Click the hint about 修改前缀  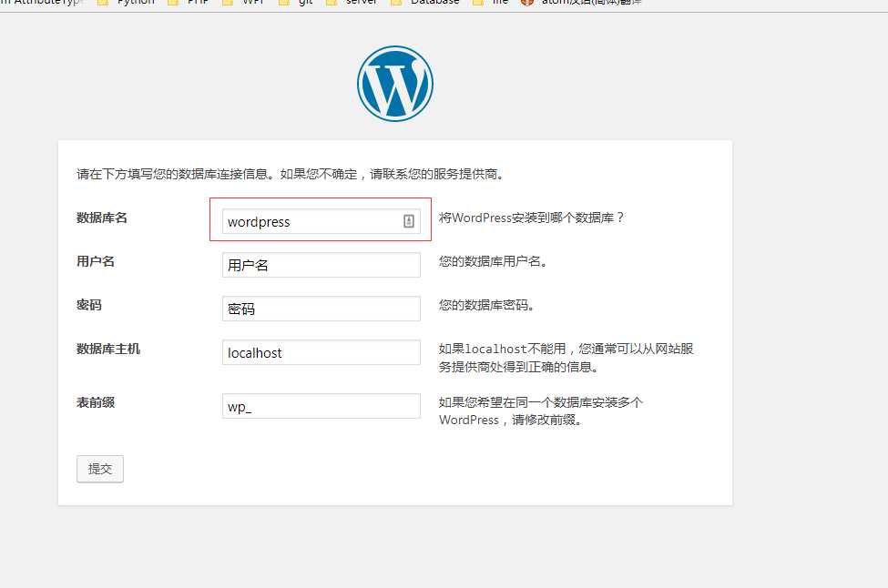point(541,411)
